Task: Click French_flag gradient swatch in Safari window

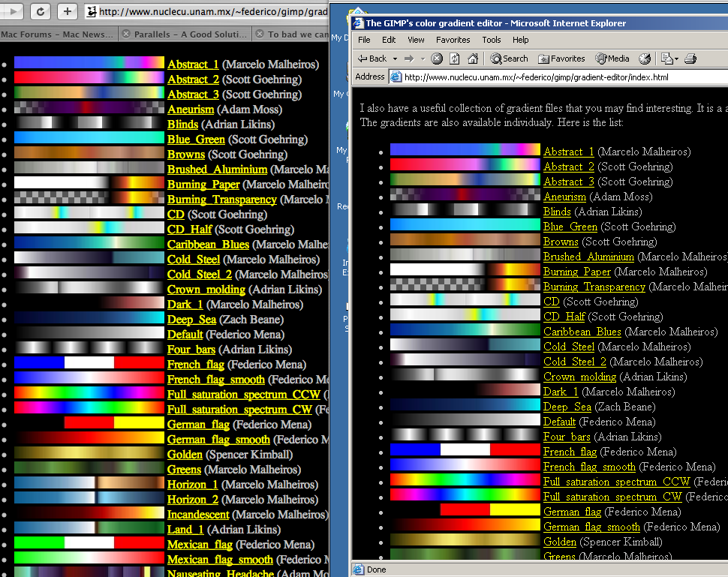Action: click(89, 362)
